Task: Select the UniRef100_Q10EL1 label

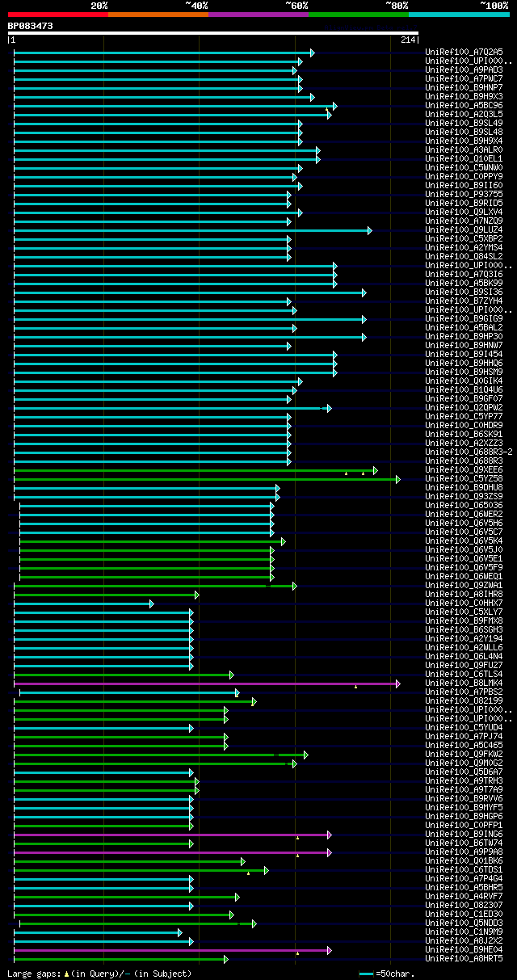Action: coord(465,159)
